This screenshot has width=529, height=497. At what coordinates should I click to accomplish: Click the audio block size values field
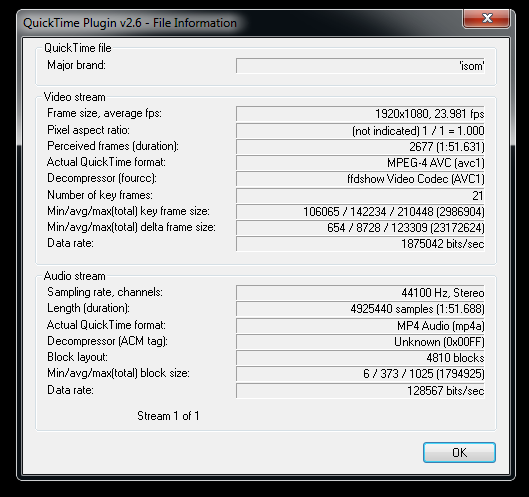click(x=360, y=374)
